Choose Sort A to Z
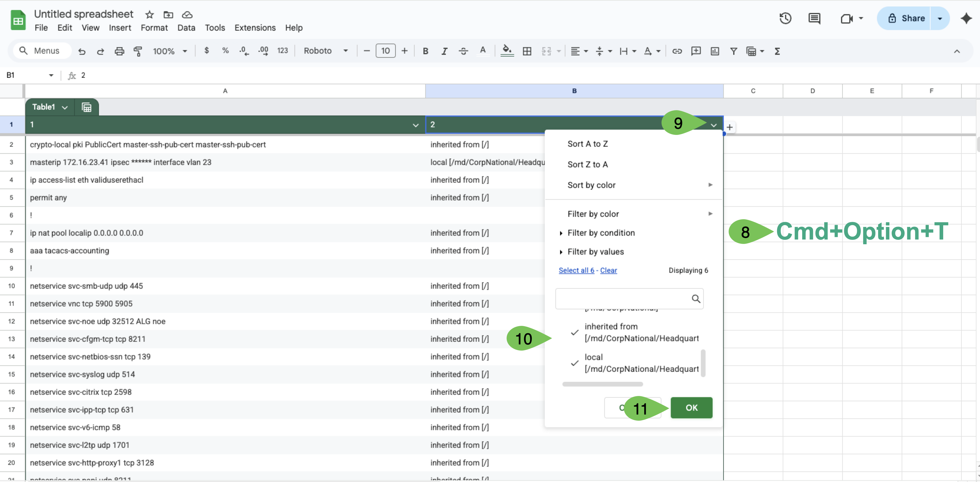The image size is (980, 482). 587,144
